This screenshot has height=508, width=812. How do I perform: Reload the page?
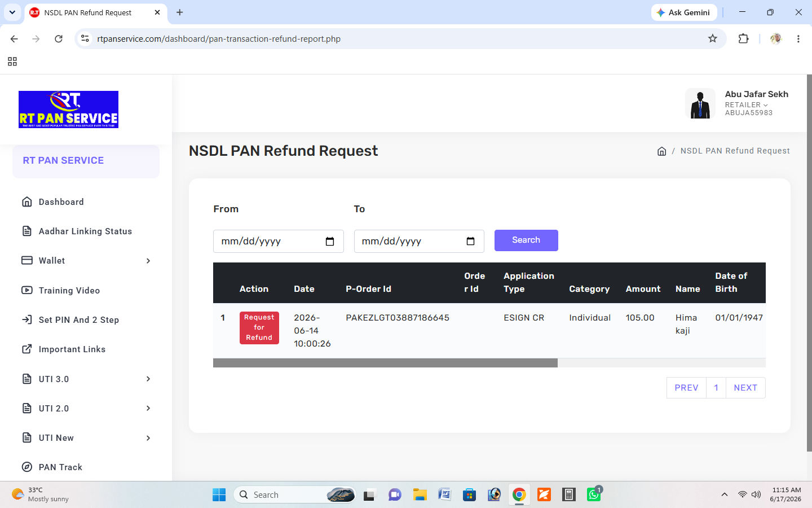click(59, 38)
